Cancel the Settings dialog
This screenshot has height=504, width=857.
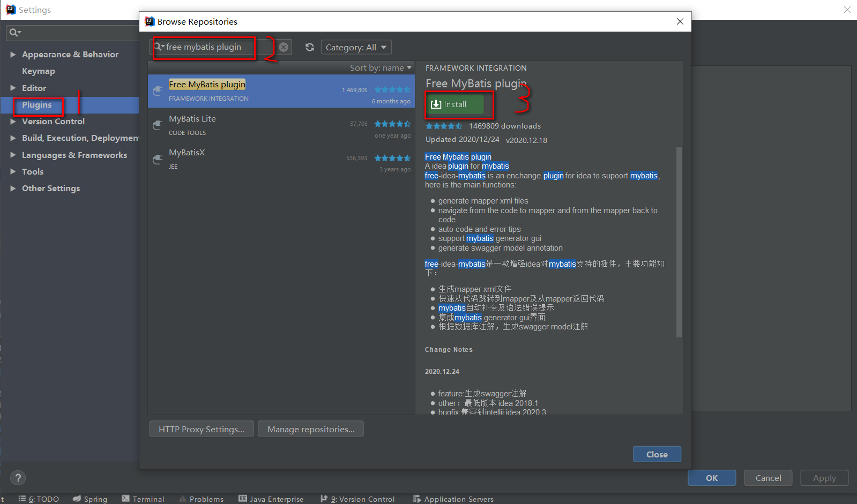pyautogui.click(x=768, y=478)
